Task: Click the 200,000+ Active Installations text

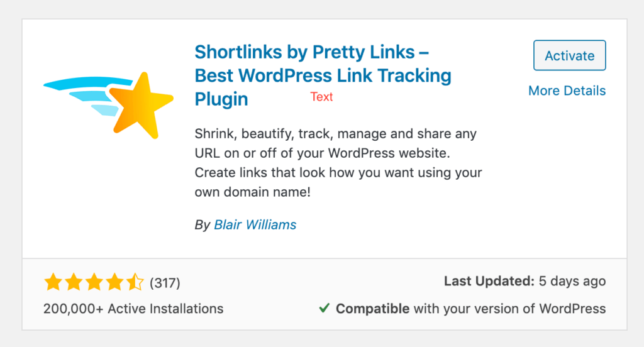Action: [133, 309]
